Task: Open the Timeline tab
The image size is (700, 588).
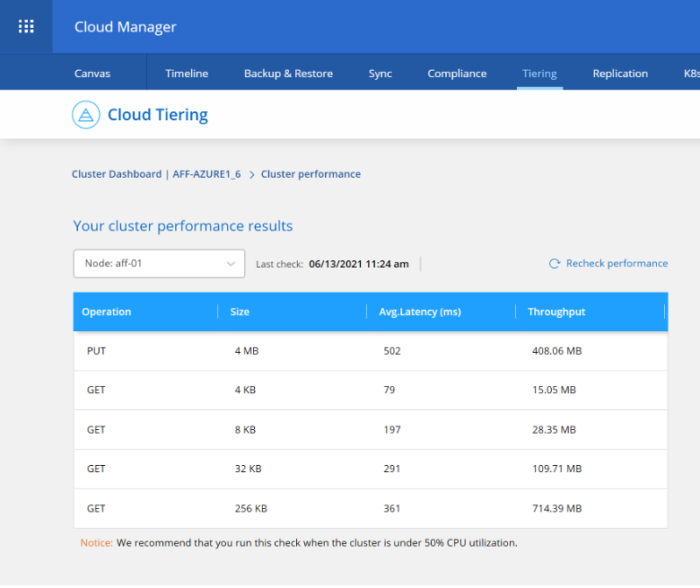Action: (x=187, y=74)
